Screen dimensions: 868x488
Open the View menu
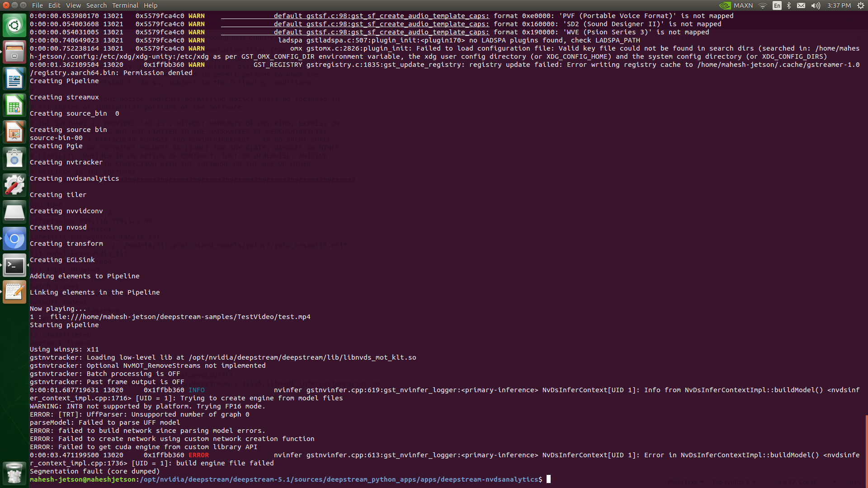(x=73, y=5)
